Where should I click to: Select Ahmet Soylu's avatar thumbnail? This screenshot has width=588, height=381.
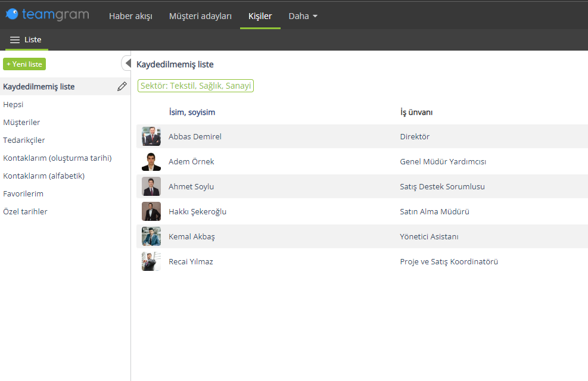[151, 186]
